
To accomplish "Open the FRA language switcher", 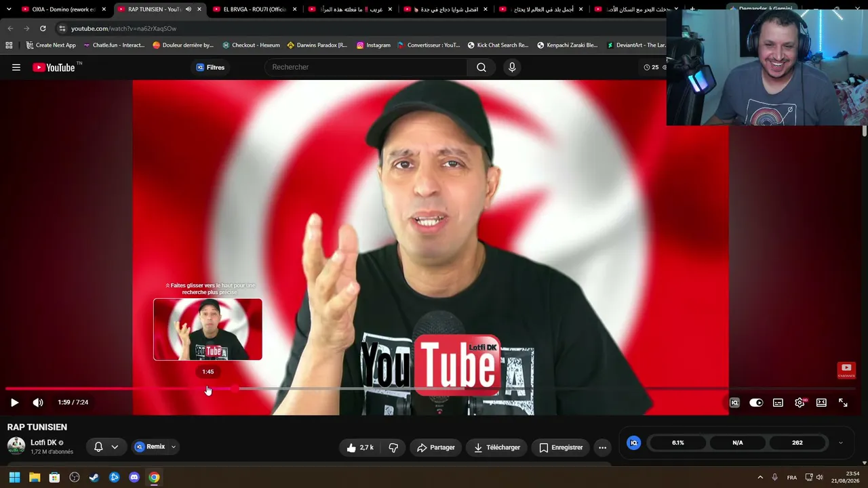I will point(791,478).
